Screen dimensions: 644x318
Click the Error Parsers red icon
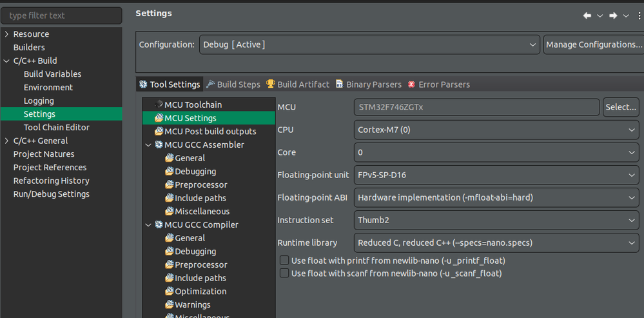point(412,84)
